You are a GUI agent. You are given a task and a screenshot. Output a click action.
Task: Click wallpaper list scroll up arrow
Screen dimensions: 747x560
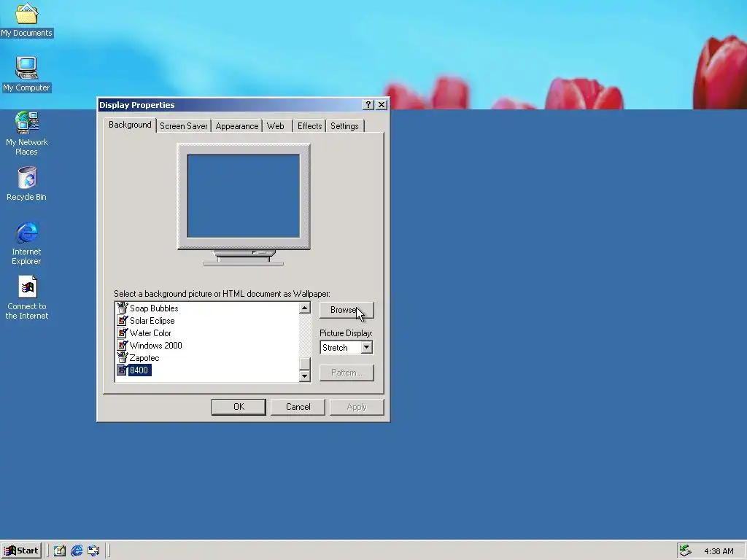tap(305, 308)
